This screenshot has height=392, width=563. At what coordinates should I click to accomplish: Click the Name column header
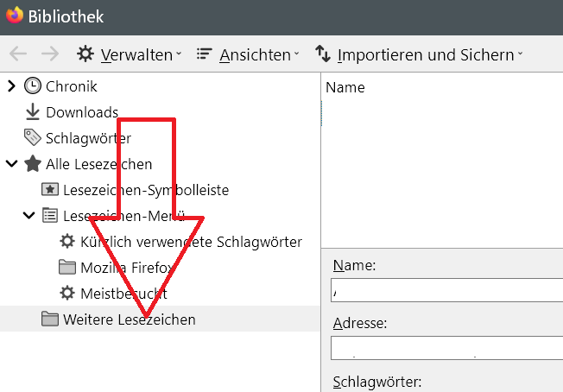coord(345,87)
